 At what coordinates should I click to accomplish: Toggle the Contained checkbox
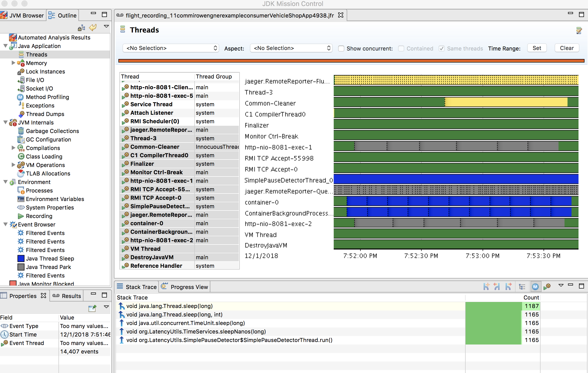click(x=401, y=48)
